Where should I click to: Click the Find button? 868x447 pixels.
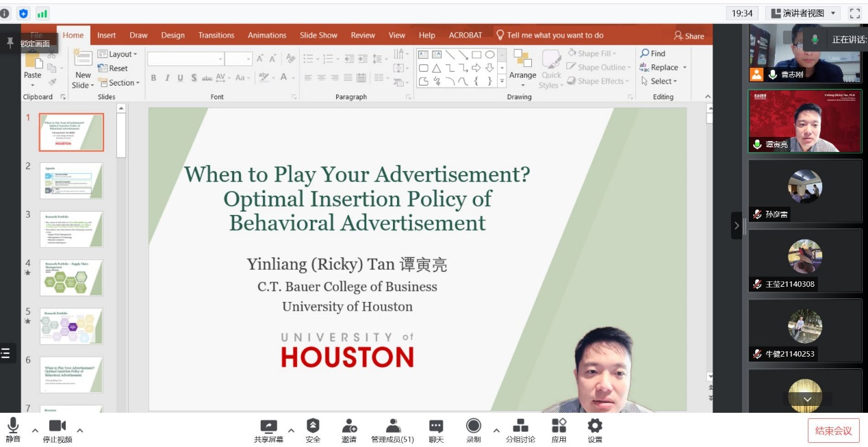pyautogui.click(x=653, y=53)
